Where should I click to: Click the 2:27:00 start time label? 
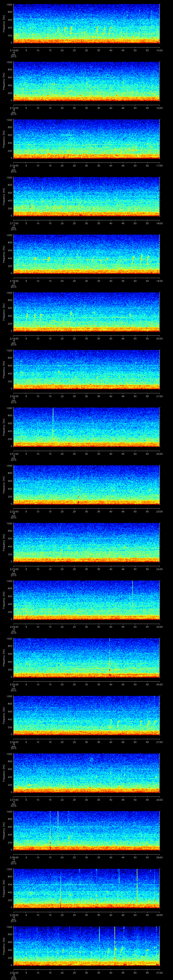pyautogui.click(x=14, y=800)
